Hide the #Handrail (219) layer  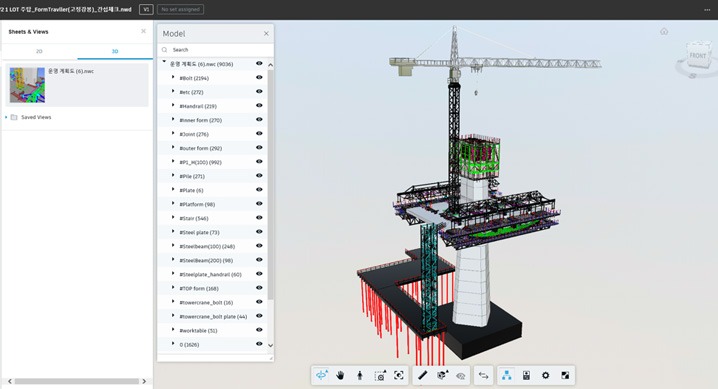coord(259,105)
